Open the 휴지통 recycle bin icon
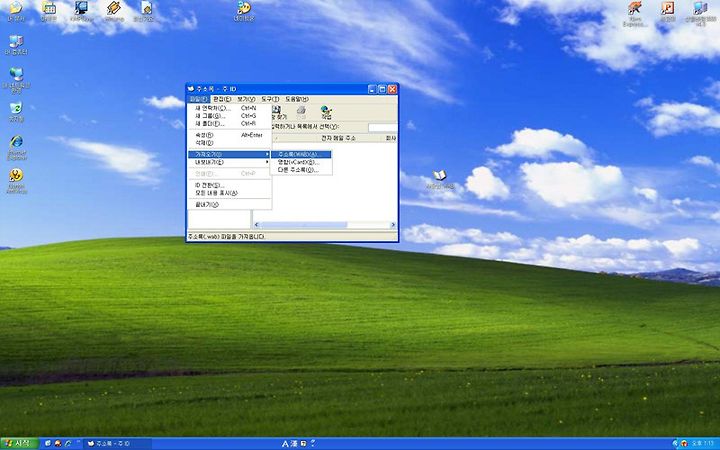Image resolution: width=720 pixels, height=450 pixels. [16, 112]
